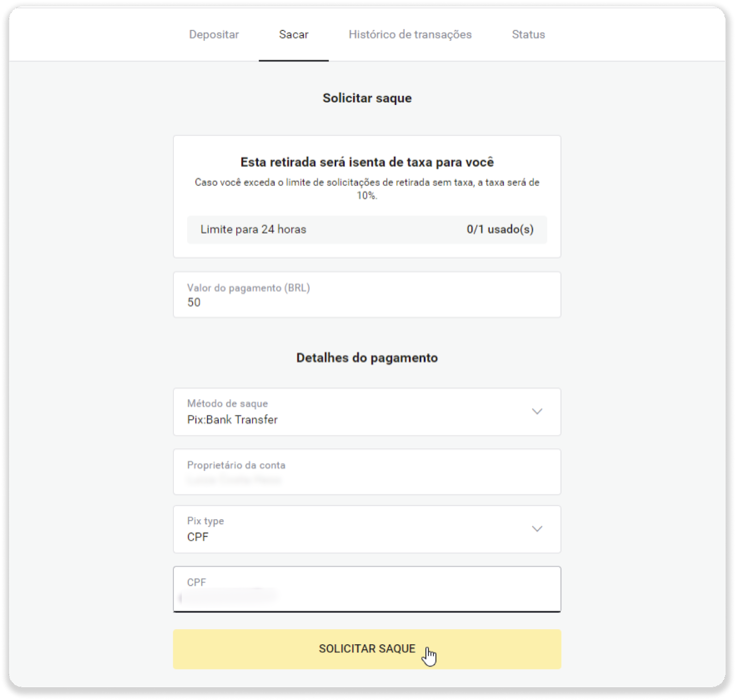Expand the Método de saque dropdown

point(367,412)
